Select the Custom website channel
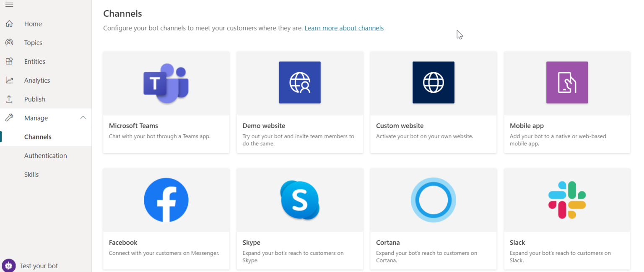644x272 pixels. pos(433,102)
